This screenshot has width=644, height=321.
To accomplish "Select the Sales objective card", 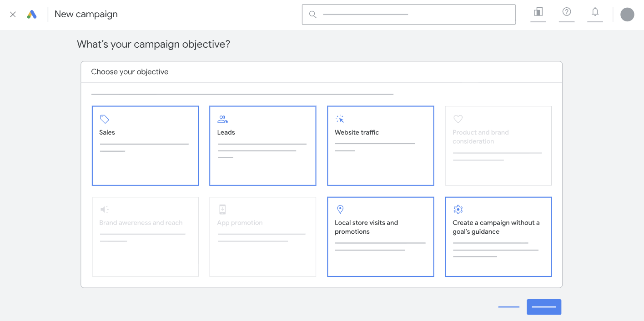I will point(145,145).
